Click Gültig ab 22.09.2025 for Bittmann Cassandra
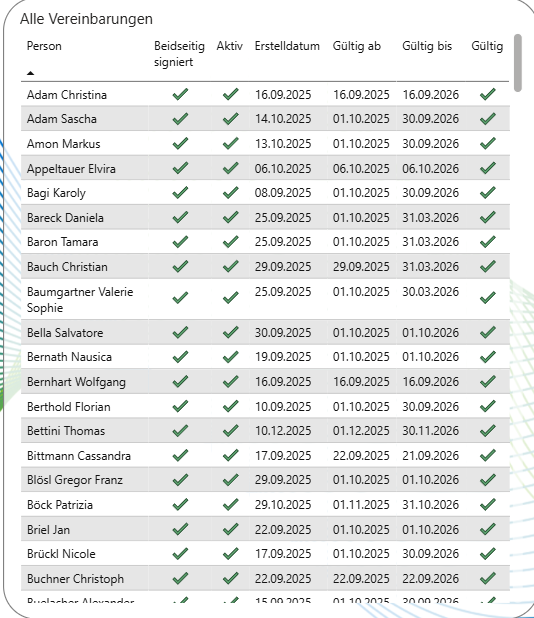The image size is (534, 618). tap(361, 456)
